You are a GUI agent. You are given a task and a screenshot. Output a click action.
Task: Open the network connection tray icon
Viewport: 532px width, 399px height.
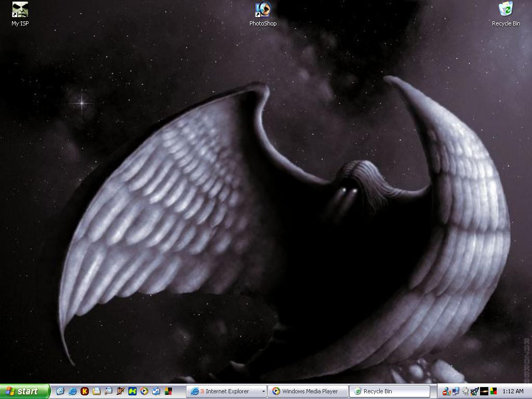click(456, 391)
